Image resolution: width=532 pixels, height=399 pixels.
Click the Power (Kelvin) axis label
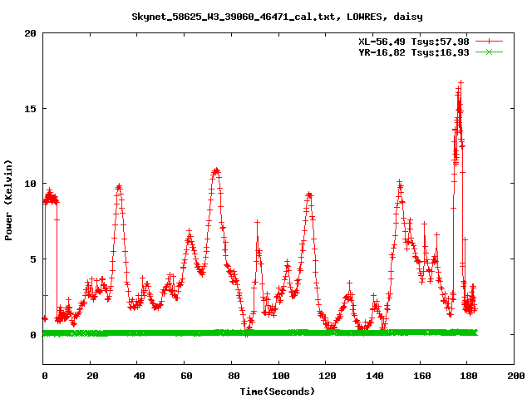(x=8, y=200)
